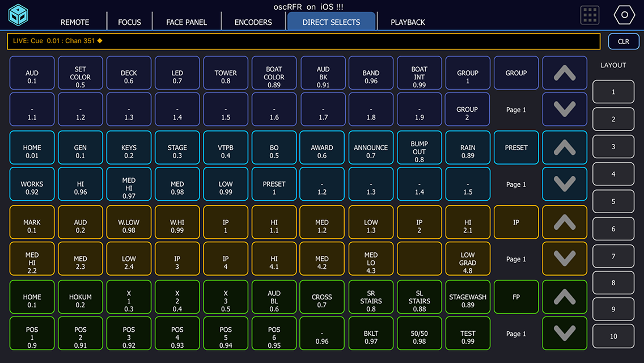Click the command line LIVE Cue field

pos(303,41)
